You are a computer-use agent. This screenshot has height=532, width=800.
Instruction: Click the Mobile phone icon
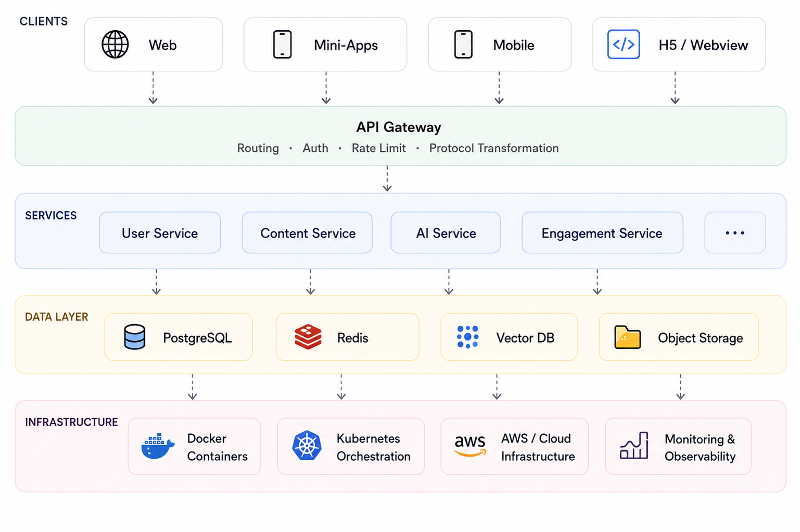(x=463, y=44)
